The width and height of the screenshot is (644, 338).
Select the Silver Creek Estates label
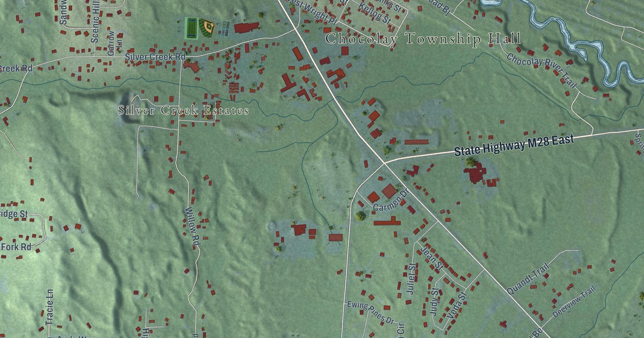pos(184,111)
